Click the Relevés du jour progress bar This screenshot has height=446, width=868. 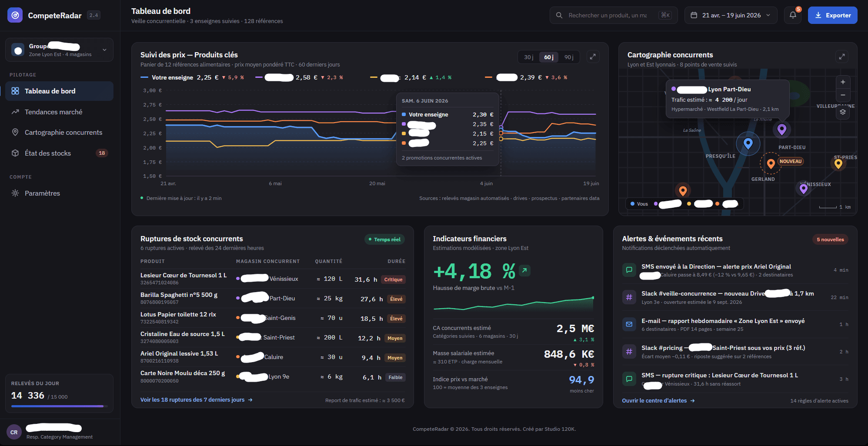coord(59,406)
